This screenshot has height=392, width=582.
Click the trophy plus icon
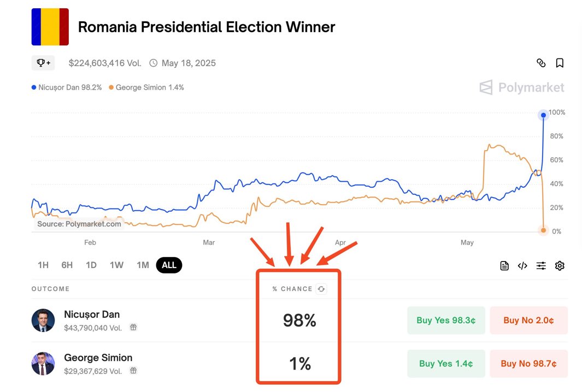(x=43, y=63)
